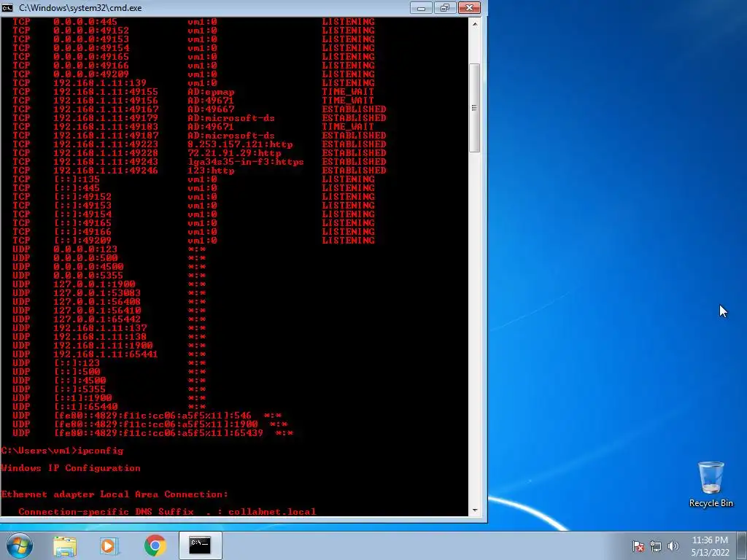Click the address '[::]:135'

point(76,179)
